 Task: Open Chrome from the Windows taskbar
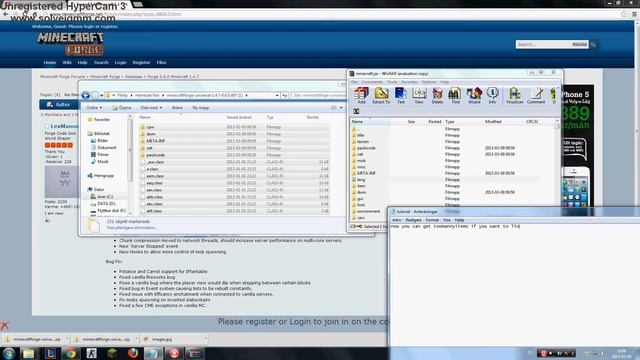coord(71,353)
